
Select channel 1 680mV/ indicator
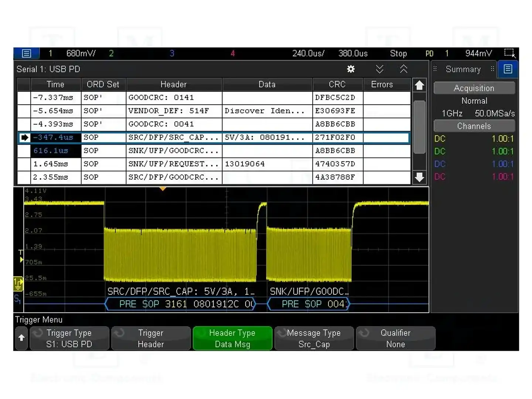[x=72, y=54]
